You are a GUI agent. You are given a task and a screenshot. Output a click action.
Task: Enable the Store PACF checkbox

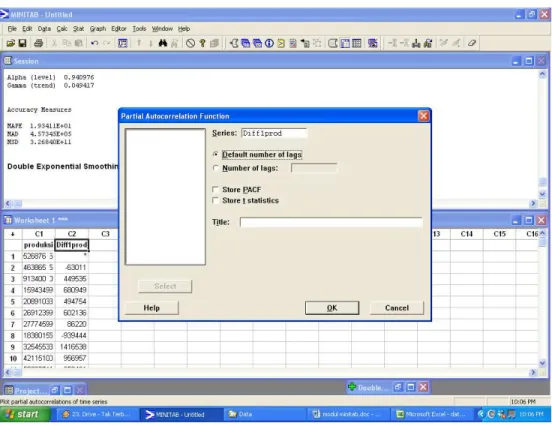click(x=215, y=190)
